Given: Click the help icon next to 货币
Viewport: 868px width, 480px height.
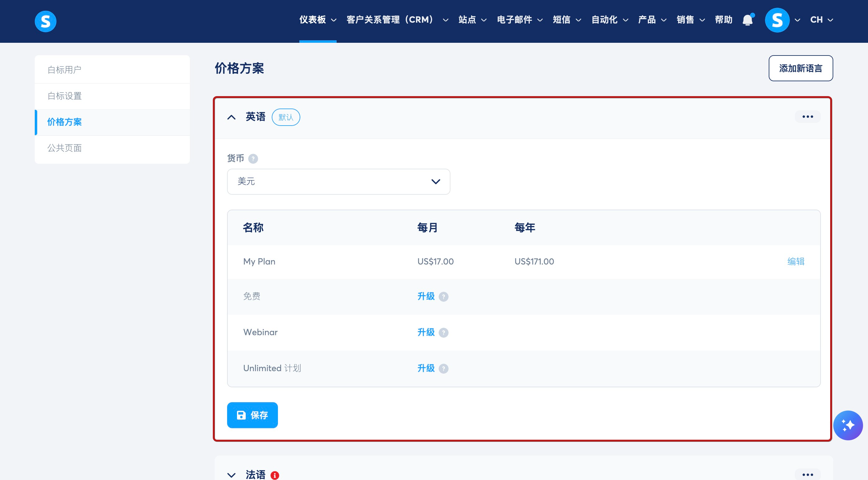Looking at the screenshot, I should [x=253, y=159].
